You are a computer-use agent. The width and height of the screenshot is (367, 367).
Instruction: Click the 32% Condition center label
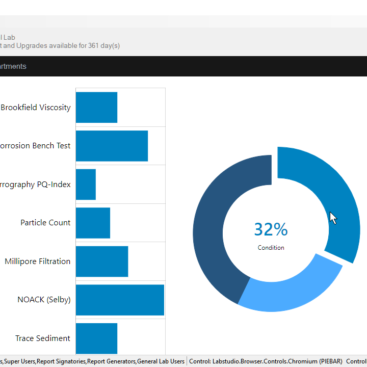pyautogui.click(x=271, y=235)
